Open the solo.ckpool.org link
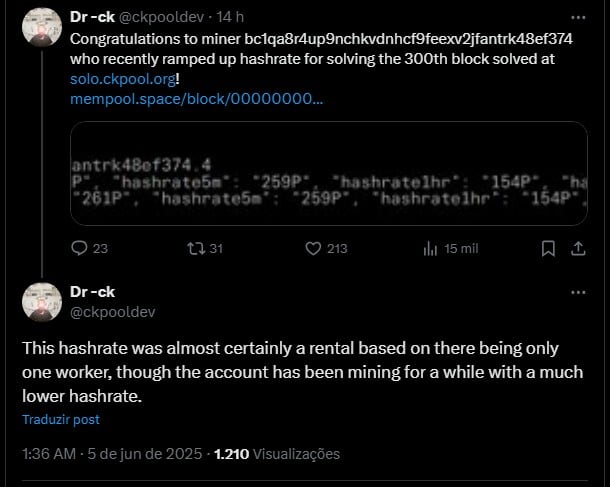Viewport: 610px width, 487px height. click(123, 79)
